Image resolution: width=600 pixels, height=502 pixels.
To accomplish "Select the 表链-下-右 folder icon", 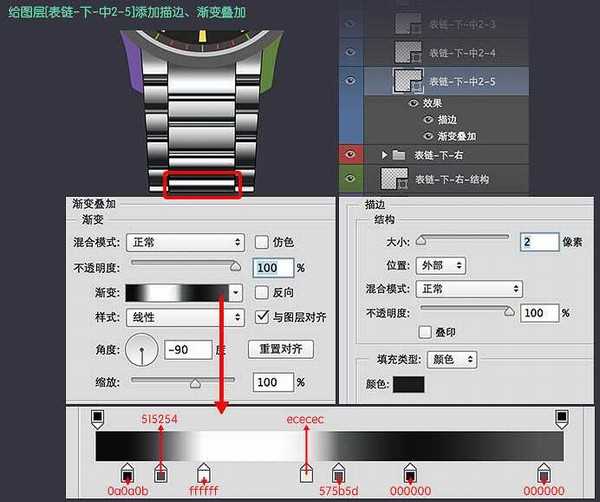I will click(399, 155).
